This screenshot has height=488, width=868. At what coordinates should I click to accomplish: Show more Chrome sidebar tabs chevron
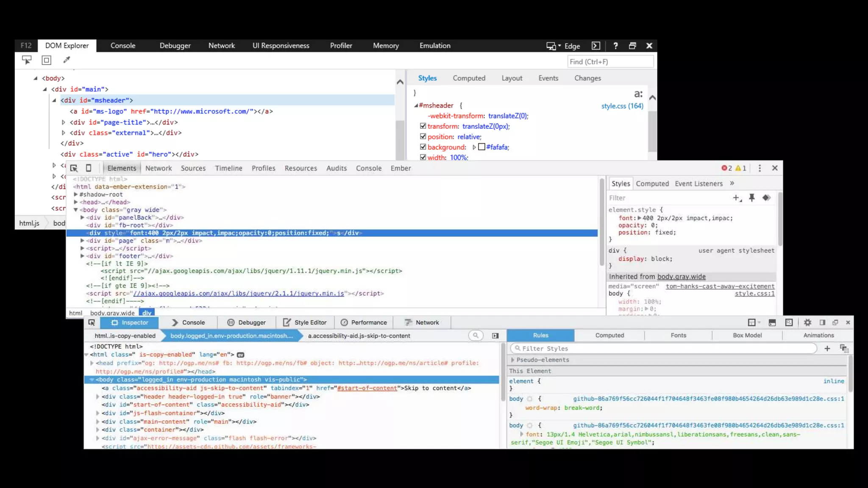[x=732, y=183]
